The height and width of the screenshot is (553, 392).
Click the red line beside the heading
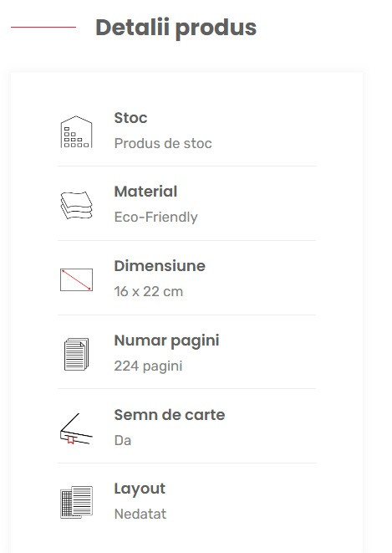43,27
